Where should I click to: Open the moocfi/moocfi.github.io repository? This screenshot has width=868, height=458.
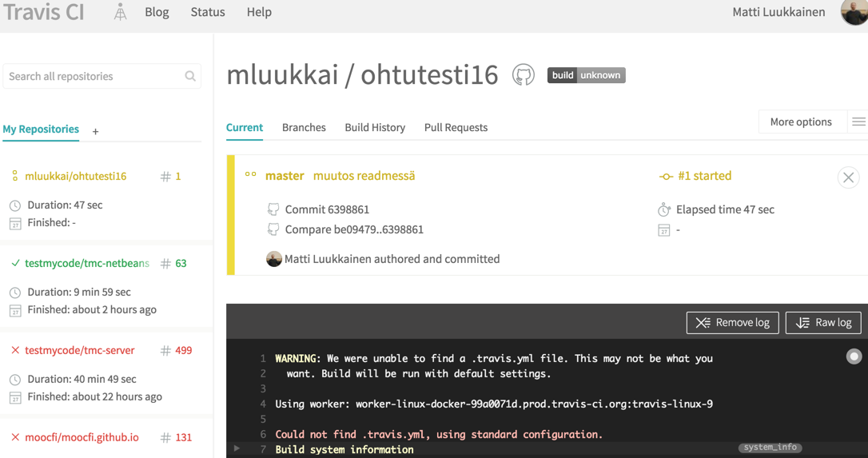point(82,437)
